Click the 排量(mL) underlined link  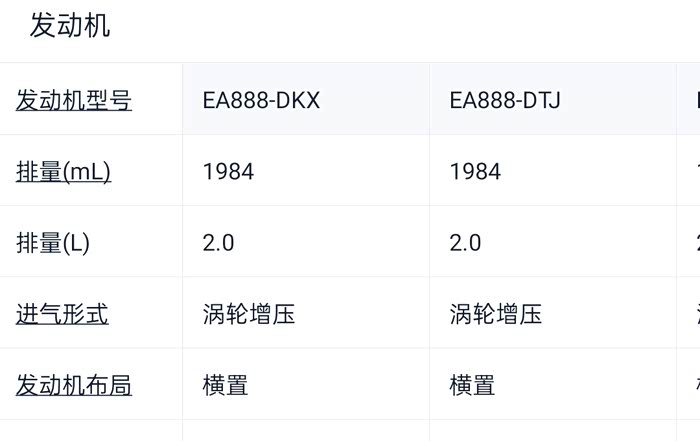tap(63, 171)
